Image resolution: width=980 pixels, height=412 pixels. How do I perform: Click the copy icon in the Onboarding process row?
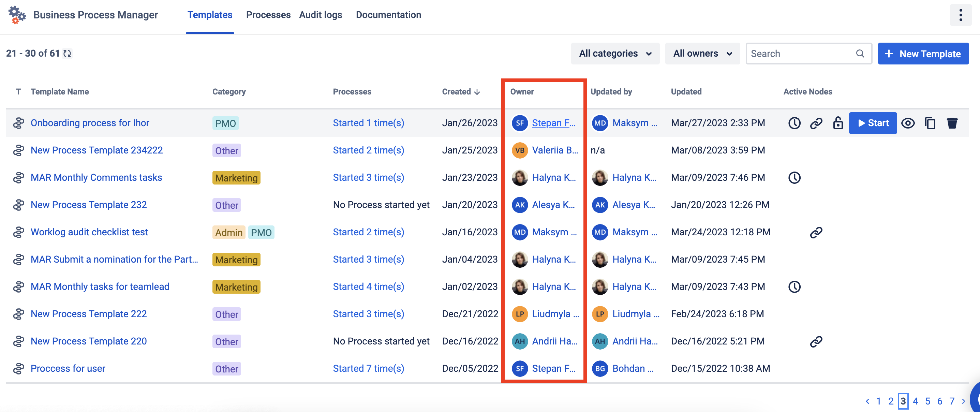tap(930, 123)
